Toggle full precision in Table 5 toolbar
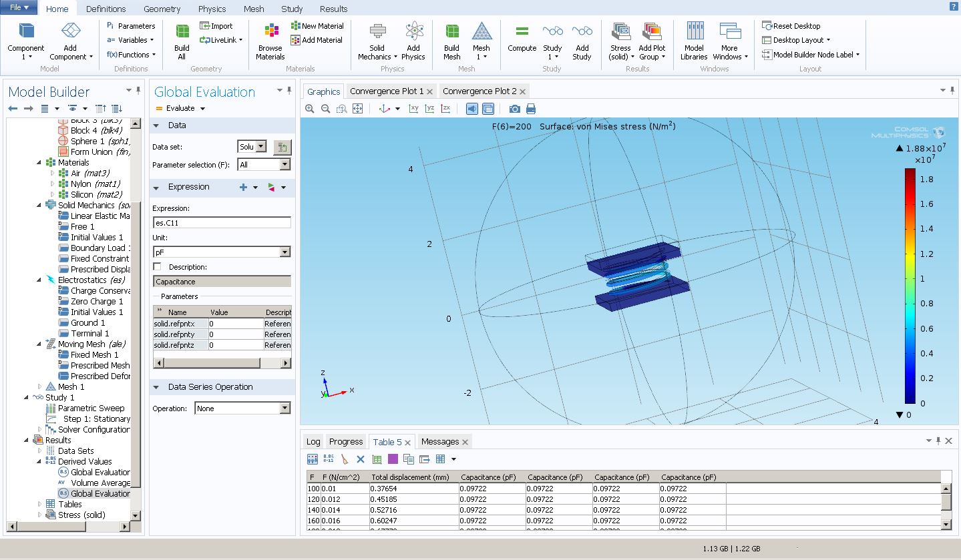 329,459
